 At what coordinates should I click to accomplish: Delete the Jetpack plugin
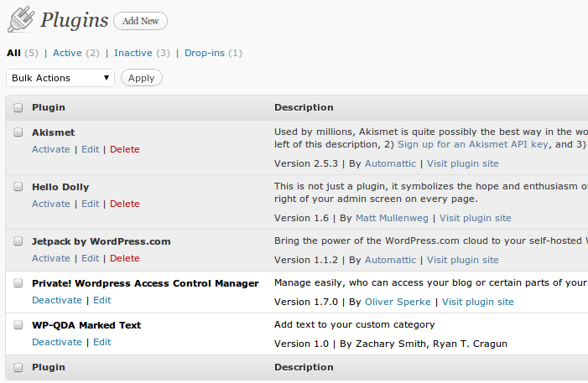[x=124, y=258]
